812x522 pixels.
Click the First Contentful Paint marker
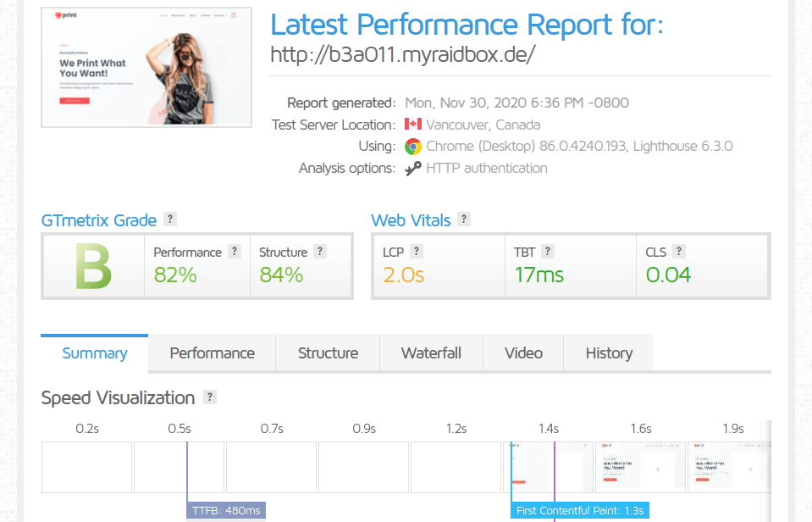click(580, 510)
